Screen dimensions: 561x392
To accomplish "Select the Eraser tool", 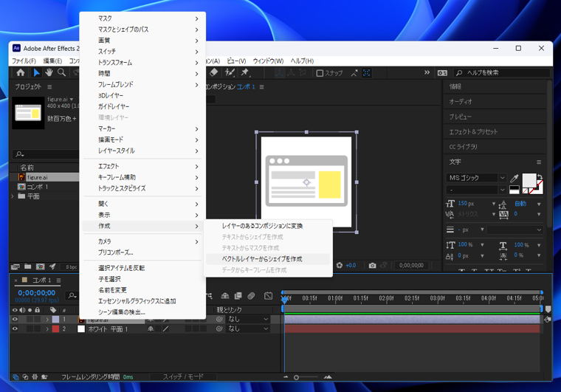I will [213, 72].
